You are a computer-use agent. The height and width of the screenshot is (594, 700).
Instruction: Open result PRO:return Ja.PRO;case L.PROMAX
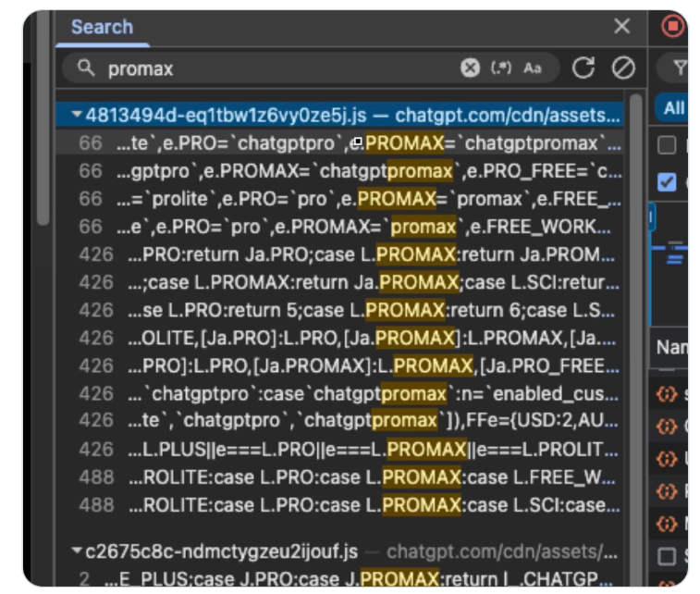(339, 254)
